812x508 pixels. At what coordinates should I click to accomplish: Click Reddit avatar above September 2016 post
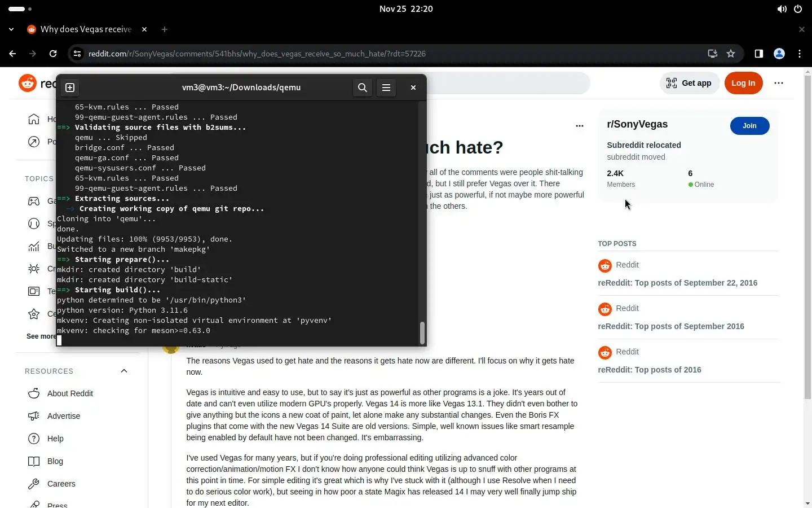pos(605,309)
